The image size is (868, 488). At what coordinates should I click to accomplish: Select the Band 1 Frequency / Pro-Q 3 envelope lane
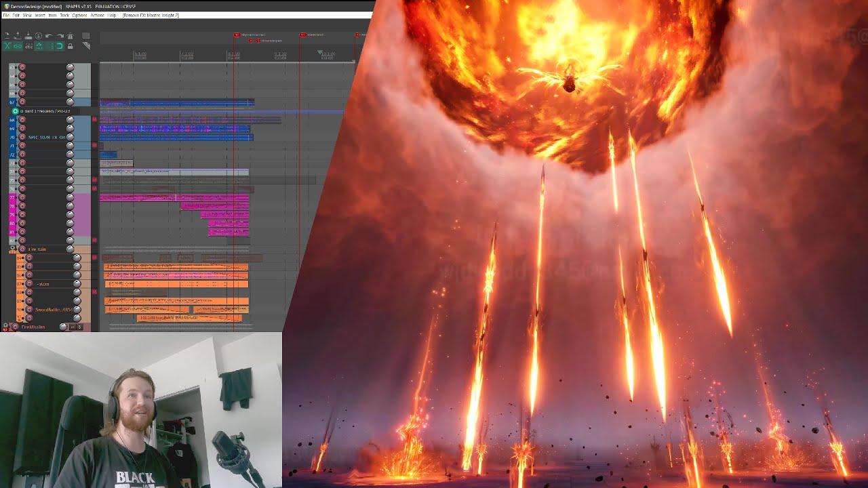pyautogui.click(x=45, y=111)
